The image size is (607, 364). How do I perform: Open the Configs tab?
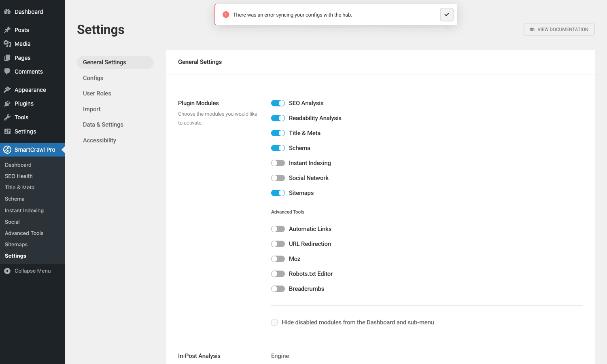point(115,78)
